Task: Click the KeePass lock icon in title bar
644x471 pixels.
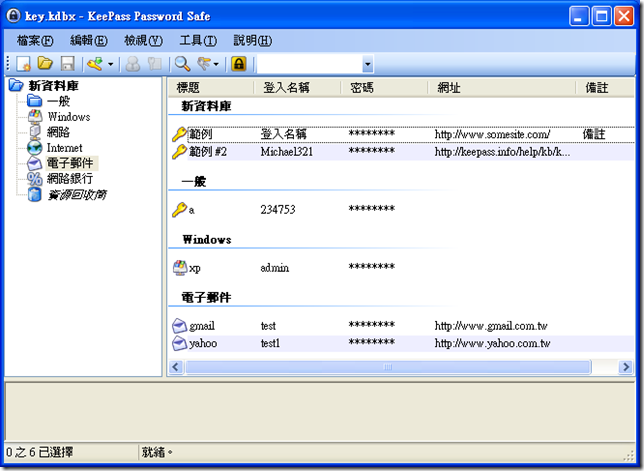Action: pyautogui.click(x=13, y=16)
